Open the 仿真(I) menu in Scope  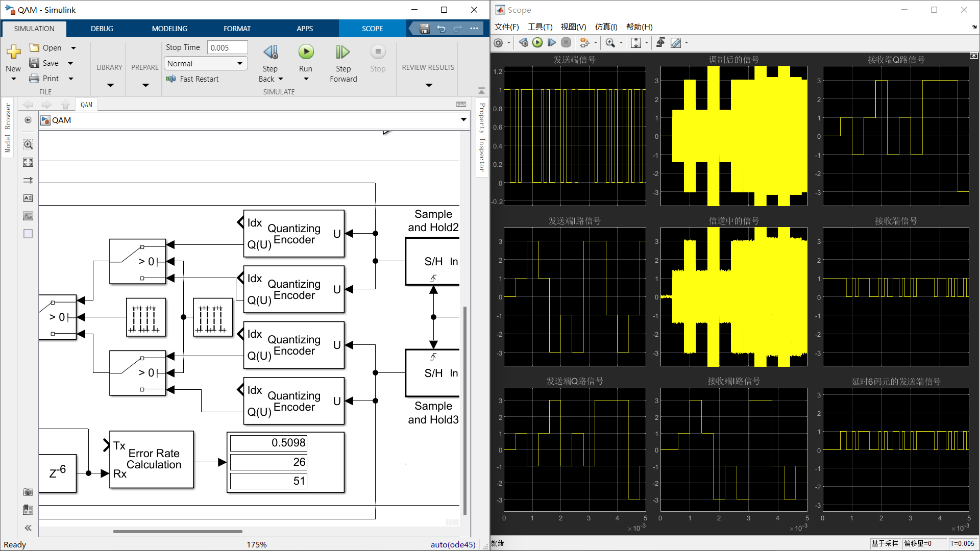coord(606,27)
